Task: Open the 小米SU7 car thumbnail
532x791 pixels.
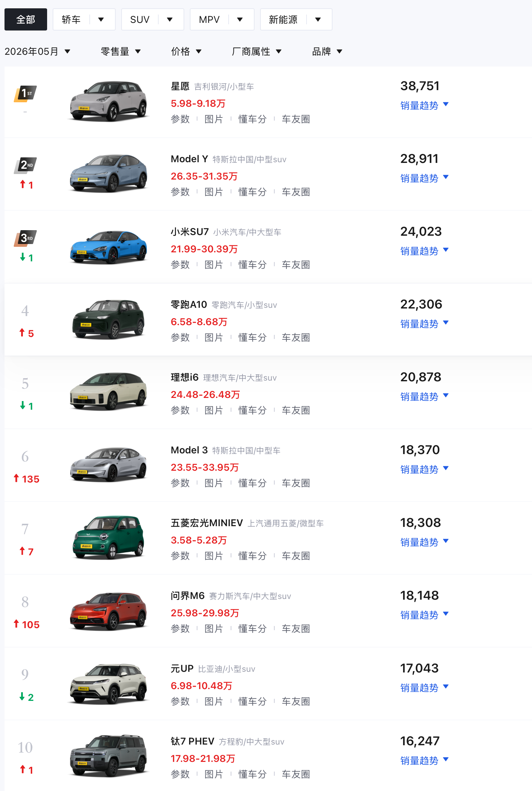Action: (x=108, y=247)
